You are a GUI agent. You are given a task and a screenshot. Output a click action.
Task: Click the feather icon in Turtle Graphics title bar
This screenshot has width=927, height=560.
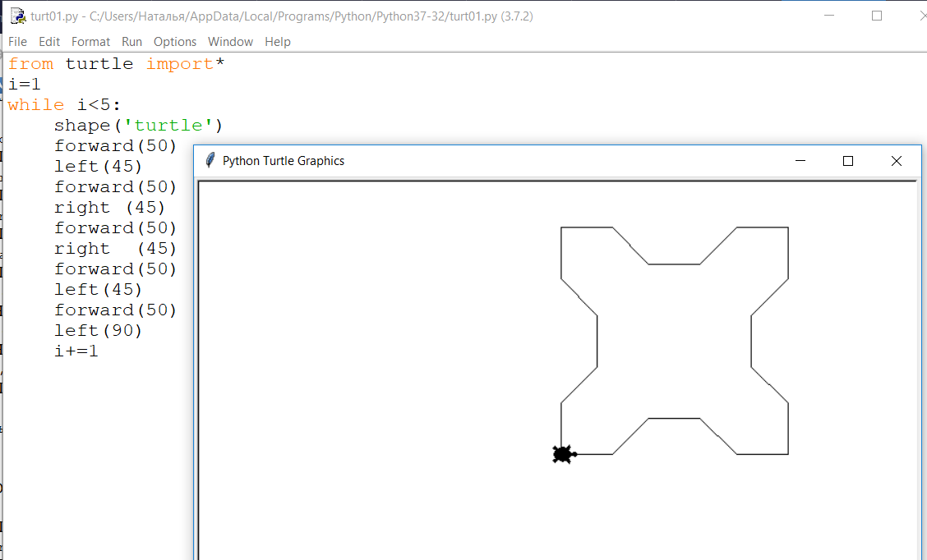(210, 160)
